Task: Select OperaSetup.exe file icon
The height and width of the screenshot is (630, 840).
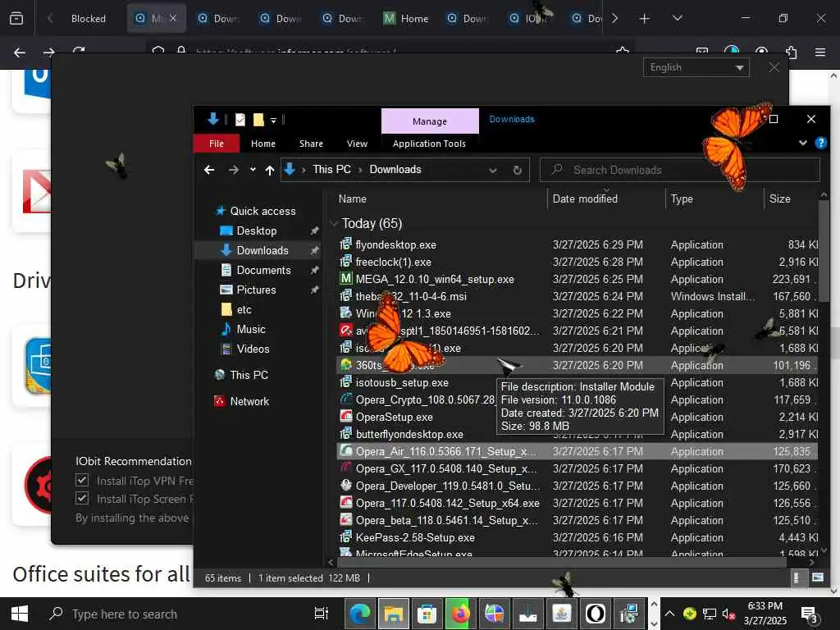Action: tap(346, 416)
